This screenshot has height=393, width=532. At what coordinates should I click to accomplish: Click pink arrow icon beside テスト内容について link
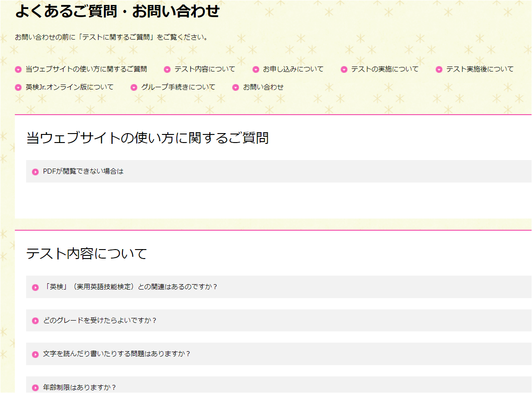click(167, 70)
